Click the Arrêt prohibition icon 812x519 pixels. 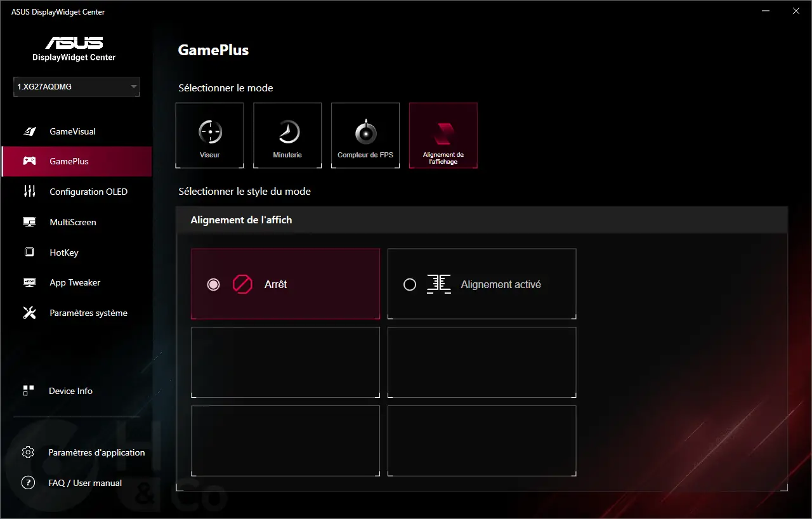(242, 284)
